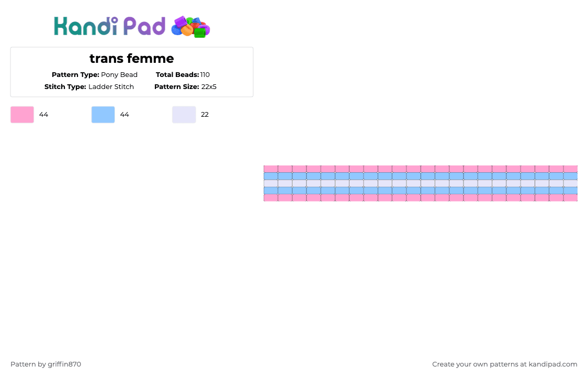Click the colorful beads pile icon

190,27
